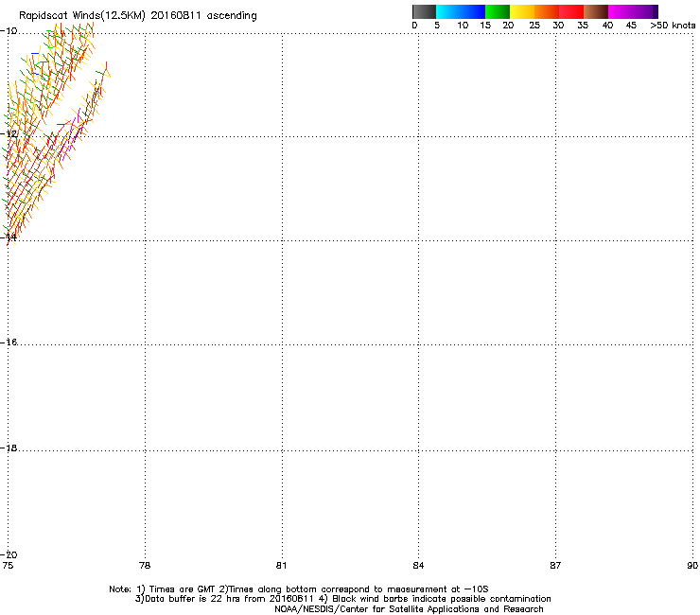
Task: Click the brown 35-40 knots legend swatch
Action: (596, 11)
